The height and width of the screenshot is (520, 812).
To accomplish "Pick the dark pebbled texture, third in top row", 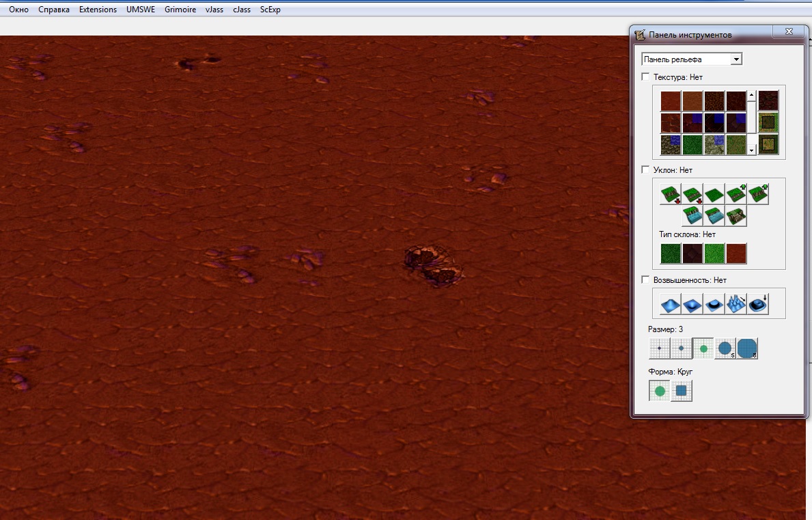I will pos(714,101).
